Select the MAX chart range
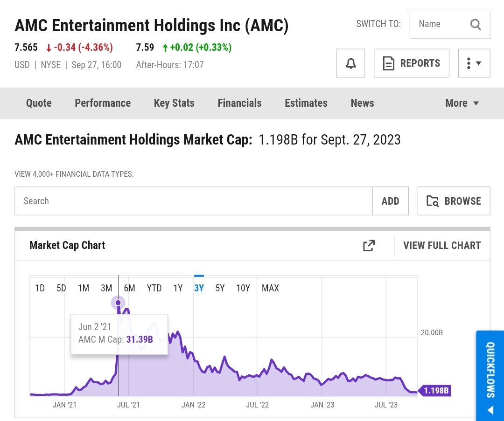The image size is (504, 421). click(270, 288)
